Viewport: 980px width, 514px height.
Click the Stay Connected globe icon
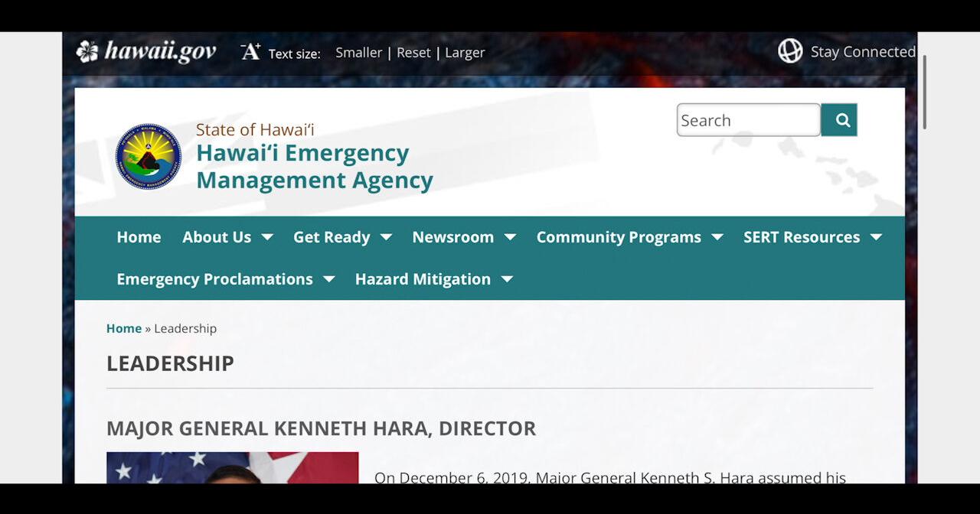point(790,51)
